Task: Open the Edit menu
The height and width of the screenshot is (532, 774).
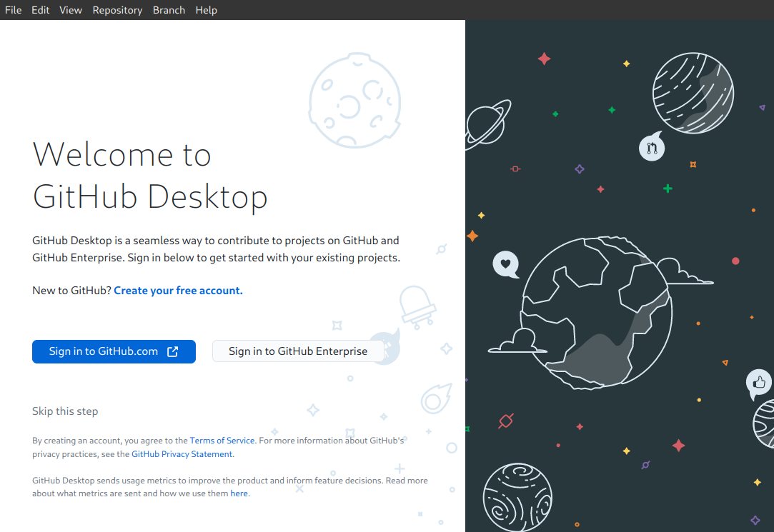Action: click(41, 10)
